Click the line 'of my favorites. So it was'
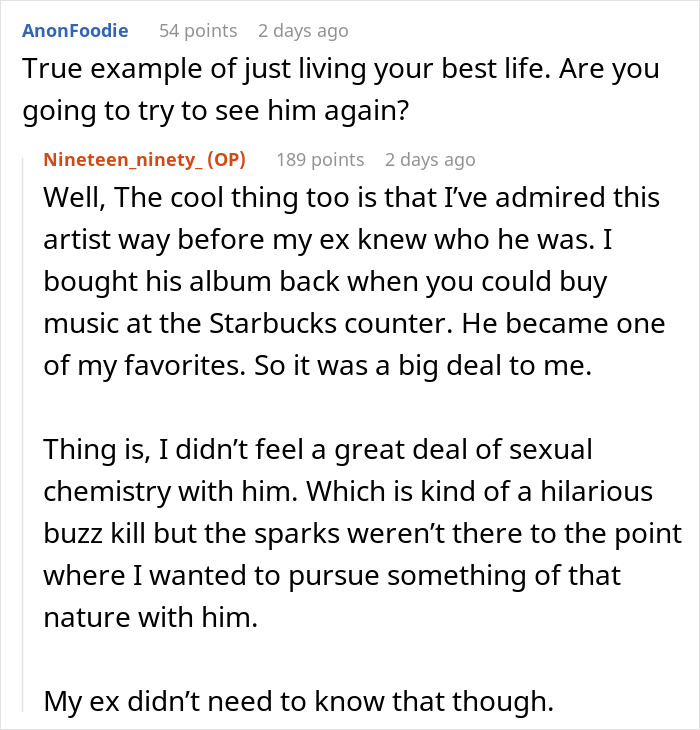Screen dimensions: 700x730 (x=317, y=365)
